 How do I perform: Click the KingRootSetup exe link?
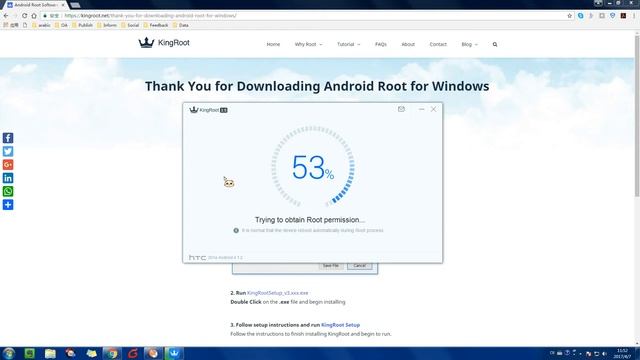coord(278,293)
